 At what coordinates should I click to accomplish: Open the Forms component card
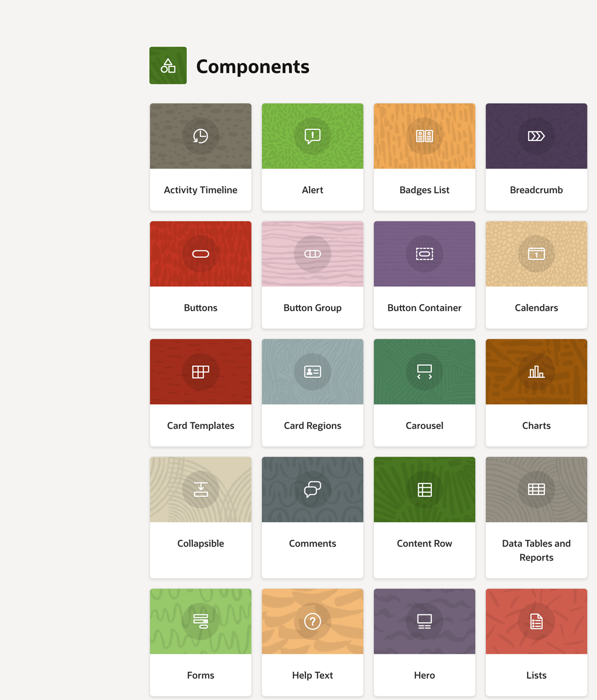click(201, 675)
